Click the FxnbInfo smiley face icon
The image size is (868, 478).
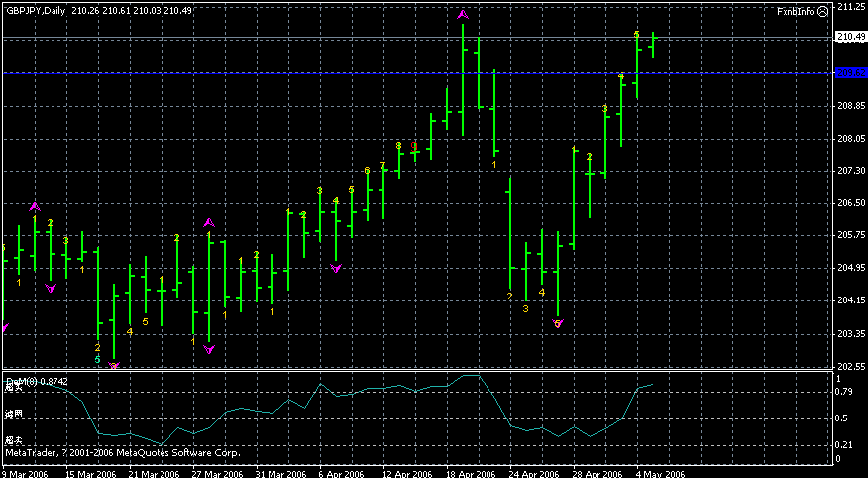pos(823,11)
